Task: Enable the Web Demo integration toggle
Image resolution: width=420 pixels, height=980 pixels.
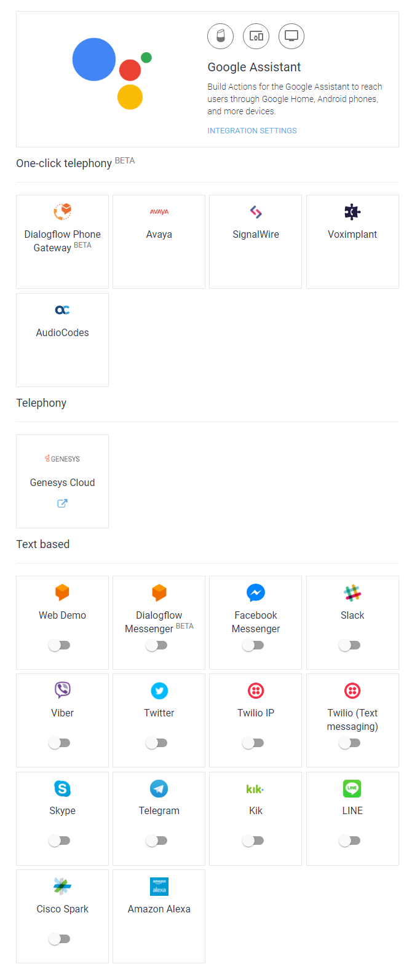Action: coord(60,645)
